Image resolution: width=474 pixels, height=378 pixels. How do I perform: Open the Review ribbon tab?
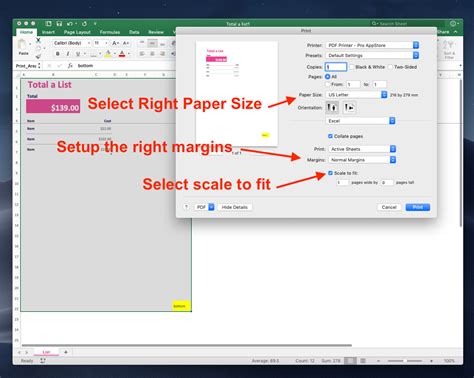point(156,32)
